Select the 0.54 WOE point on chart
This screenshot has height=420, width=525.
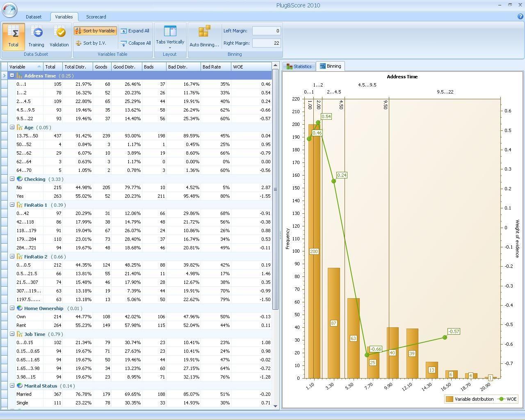point(318,122)
